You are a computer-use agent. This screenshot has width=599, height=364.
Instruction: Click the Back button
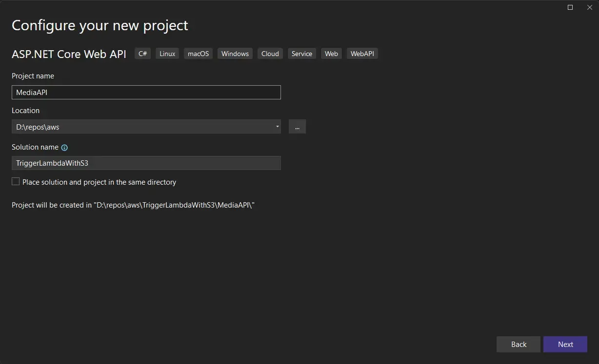tap(518, 344)
